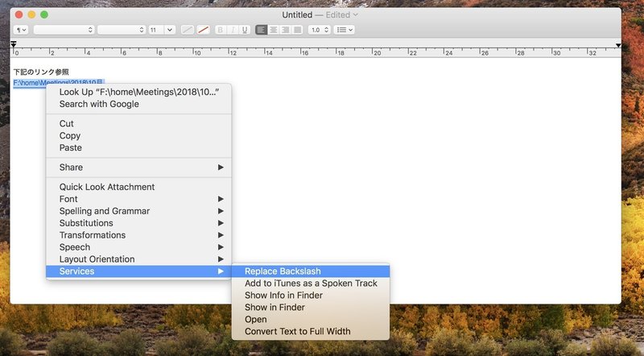Image resolution: width=644 pixels, height=356 pixels.
Task: Expand the Speech submenu
Action: 138,247
